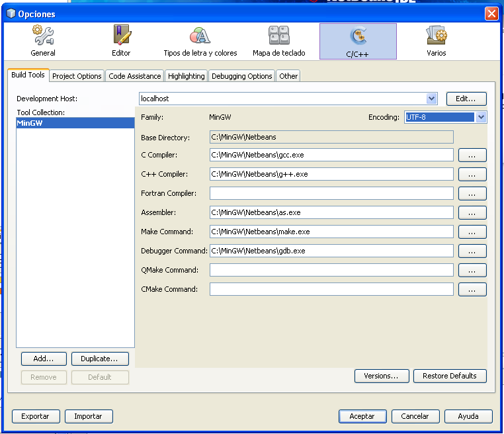Open the Versions... dialog

coord(382,376)
